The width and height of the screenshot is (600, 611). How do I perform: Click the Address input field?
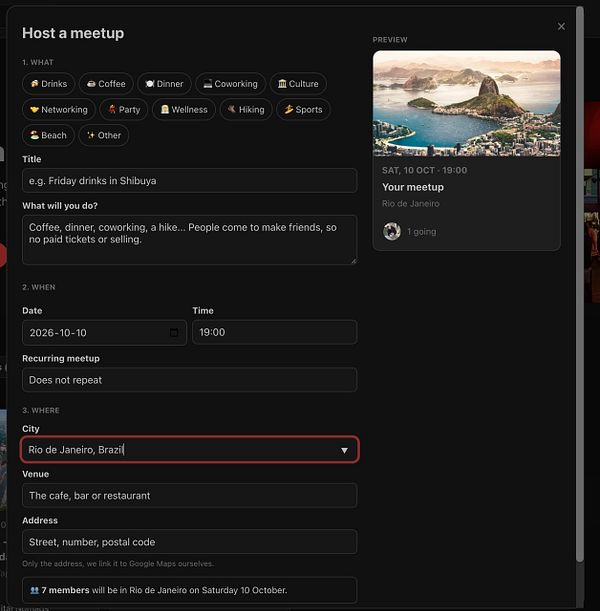click(190, 542)
